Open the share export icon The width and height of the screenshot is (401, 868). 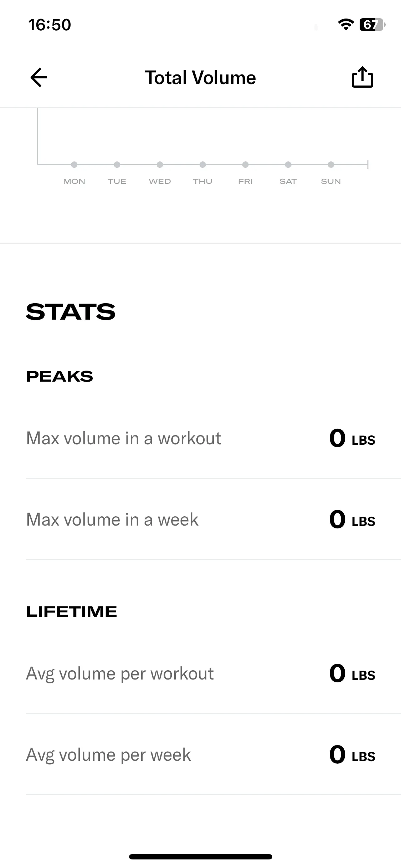pos(362,77)
